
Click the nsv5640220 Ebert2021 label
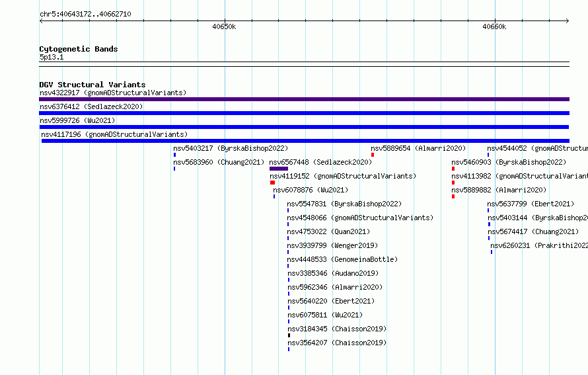point(331,301)
